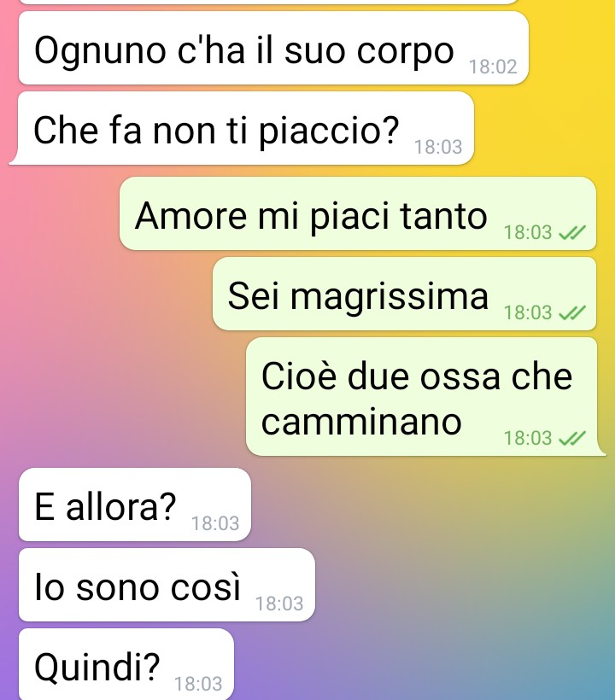Select the 'Che fa non ti piaccio?' message
This screenshot has height=700, width=615.
241,128
